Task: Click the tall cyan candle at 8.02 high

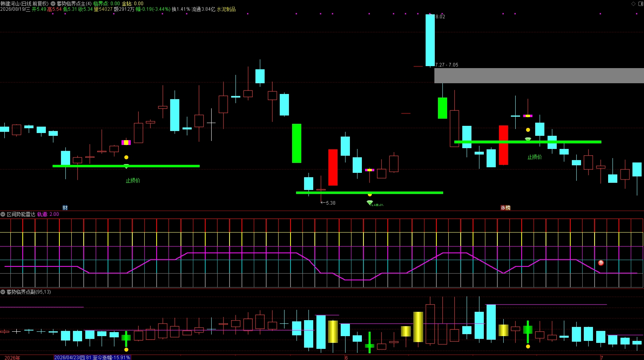Action: 430,40
